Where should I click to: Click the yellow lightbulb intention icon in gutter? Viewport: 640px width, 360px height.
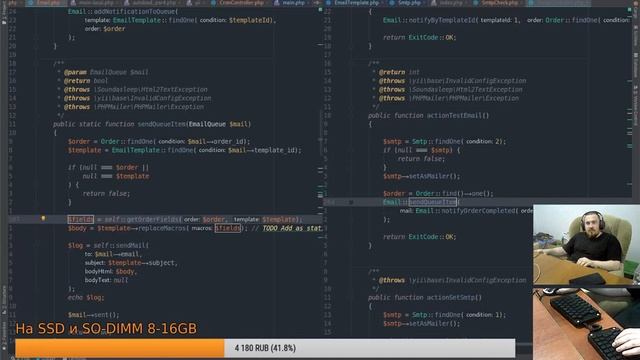(43, 219)
